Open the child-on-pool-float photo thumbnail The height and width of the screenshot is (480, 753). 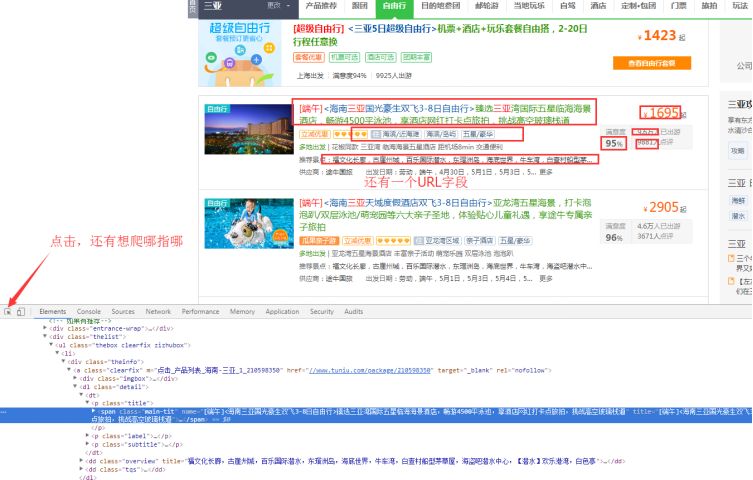pos(249,223)
